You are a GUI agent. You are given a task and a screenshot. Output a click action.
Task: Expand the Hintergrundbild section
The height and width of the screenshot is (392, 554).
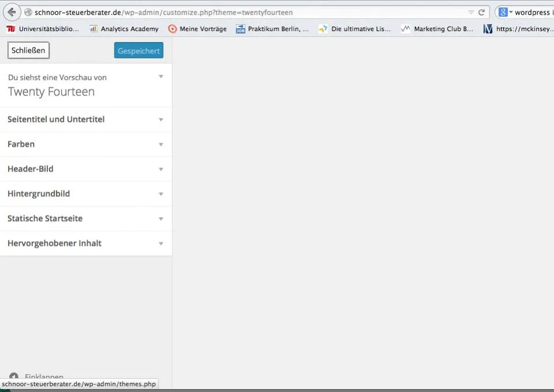[x=86, y=193]
